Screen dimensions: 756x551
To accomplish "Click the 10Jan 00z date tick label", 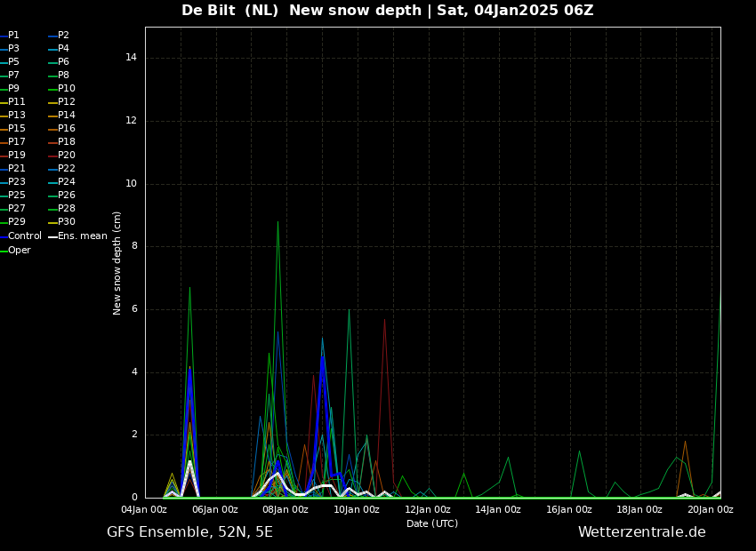I will [357, 510].
